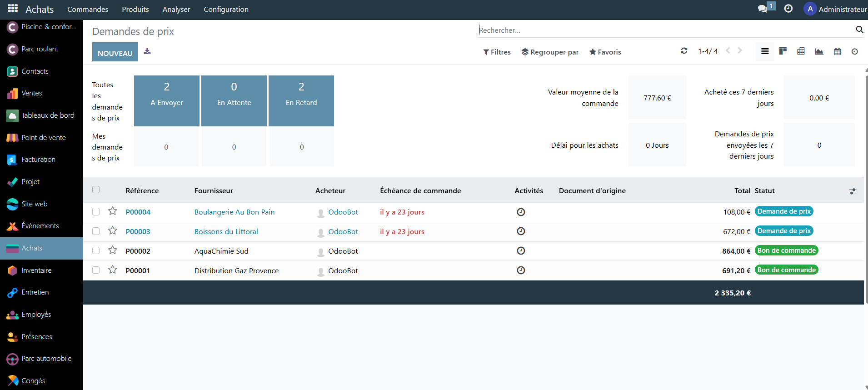The width and height of the screenshot is (868, 390).
Task: Switch to pivot table view
Action: click(801, 51)
